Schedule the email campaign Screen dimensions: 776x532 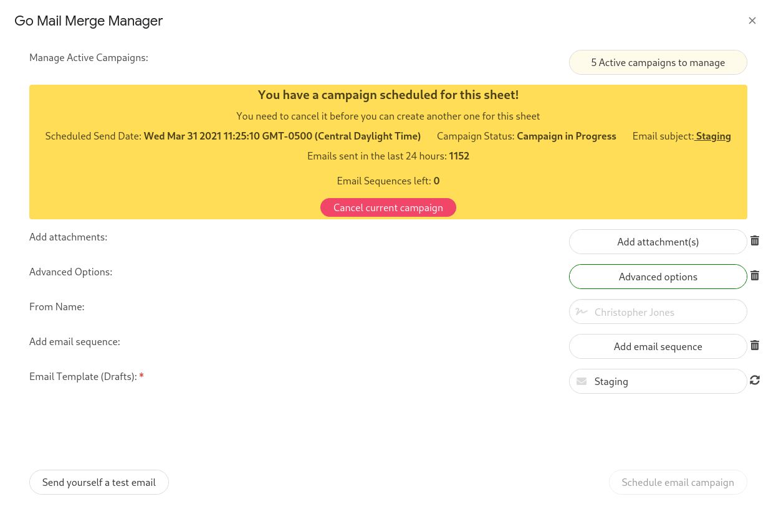click(678, 482)
